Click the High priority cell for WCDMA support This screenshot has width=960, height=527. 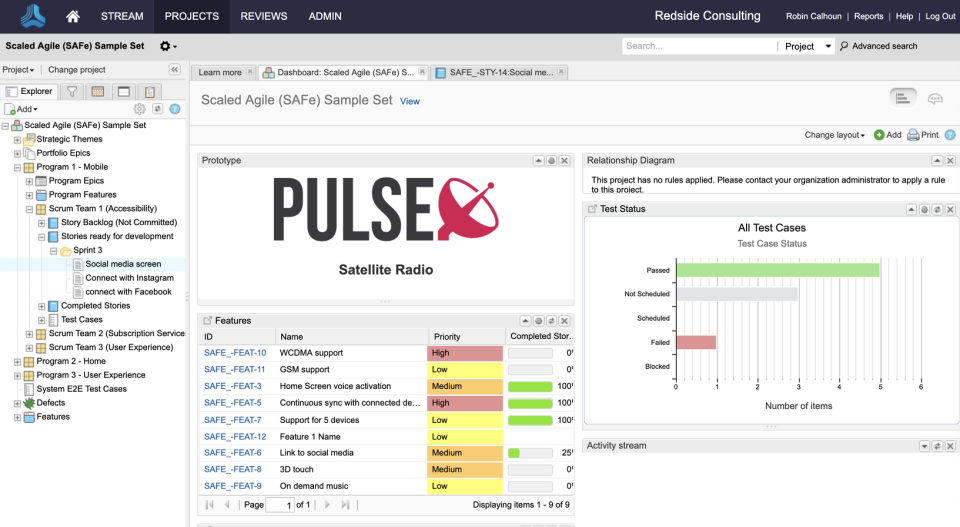pos(465,353)
